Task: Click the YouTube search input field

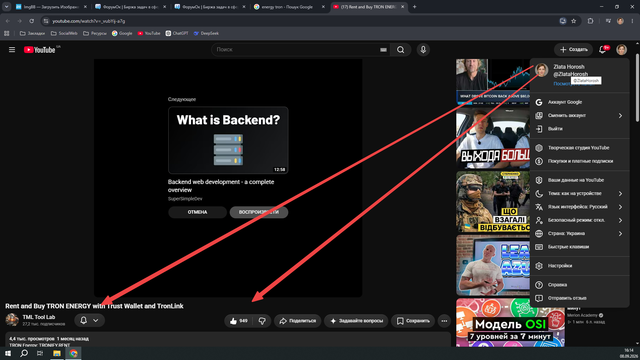Action: pos(295,50)
